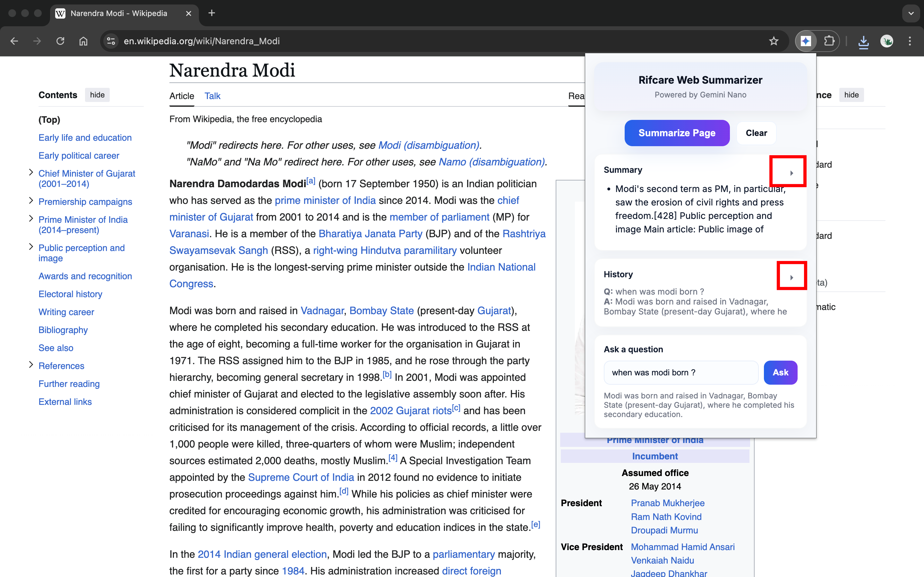Open Chrome three-dot menu
This screenshot has width=924, height=577.
910,41
